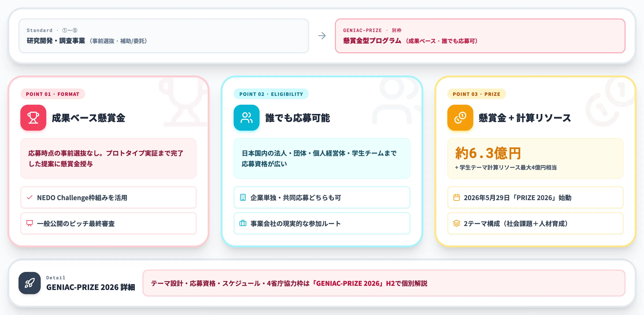Click the teal users icon beside 誰でも応募可能
644x315 pixels.
coord(247,118)
